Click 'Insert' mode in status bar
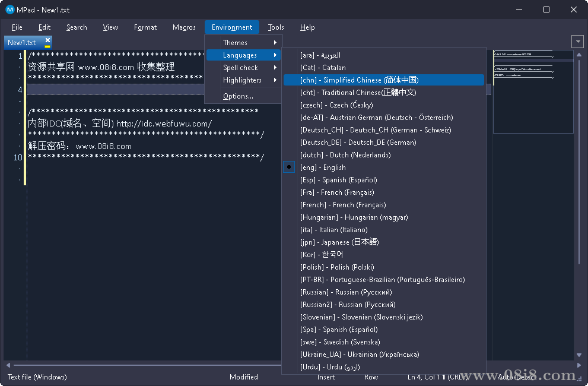The height and width of the screenshot is (386, 588). [x=326, y=377]
